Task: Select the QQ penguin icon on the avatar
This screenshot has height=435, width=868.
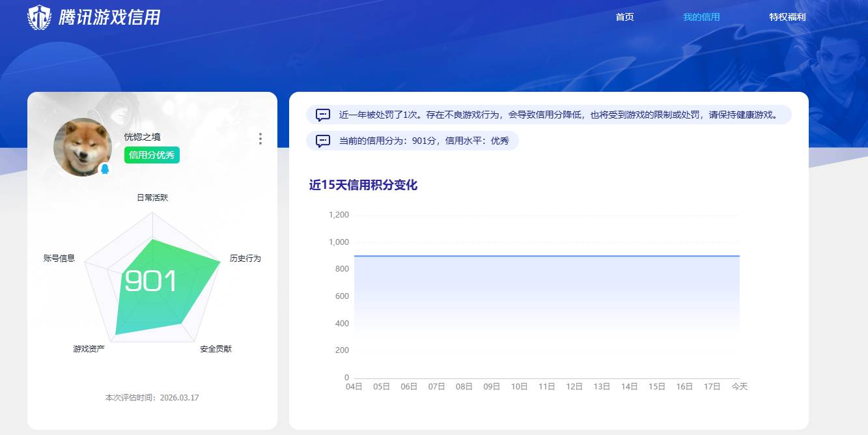Action: (x=104, y=167)
